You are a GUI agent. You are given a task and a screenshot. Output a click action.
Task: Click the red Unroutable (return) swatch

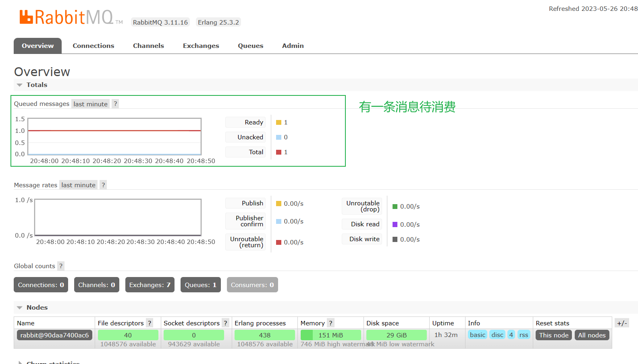point(278,242)
